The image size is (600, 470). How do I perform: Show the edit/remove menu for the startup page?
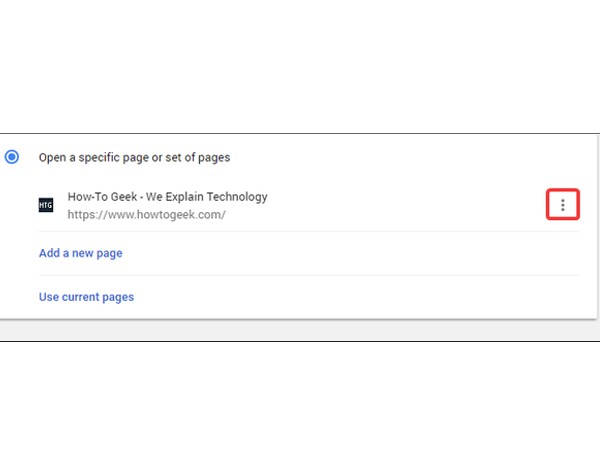(563, 205)
